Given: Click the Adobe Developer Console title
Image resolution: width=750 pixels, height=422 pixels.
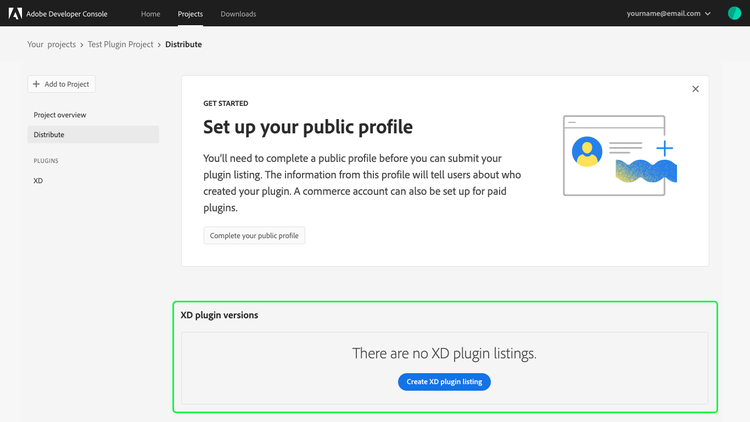Looking at the screenshot, I should 66,14.
